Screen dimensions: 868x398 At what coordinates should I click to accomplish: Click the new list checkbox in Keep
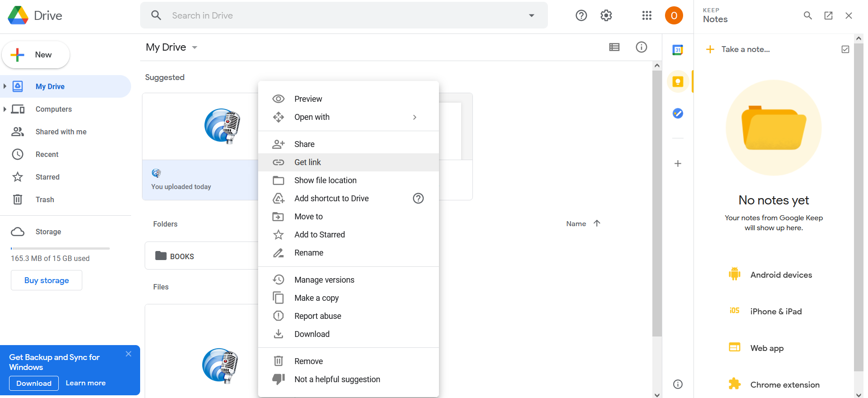(845, 49)
